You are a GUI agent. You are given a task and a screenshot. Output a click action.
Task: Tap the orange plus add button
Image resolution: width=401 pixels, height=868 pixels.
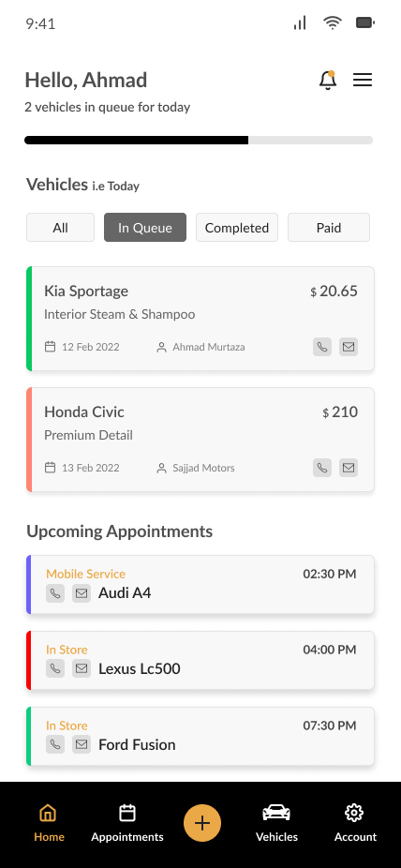coord(202,823)
